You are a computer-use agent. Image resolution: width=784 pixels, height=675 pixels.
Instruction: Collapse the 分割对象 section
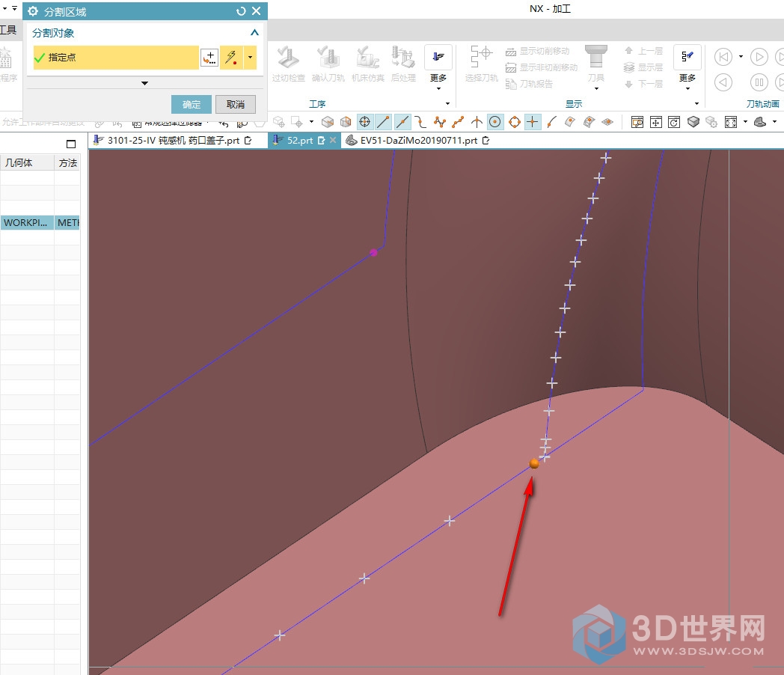254,33
